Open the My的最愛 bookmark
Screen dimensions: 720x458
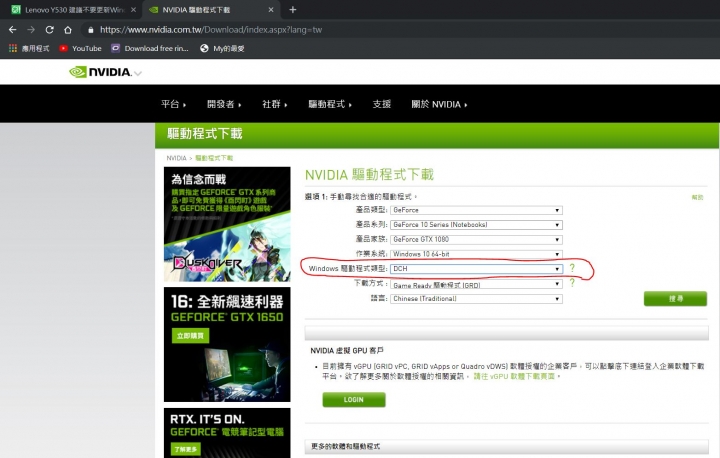[x=222, y=48]
